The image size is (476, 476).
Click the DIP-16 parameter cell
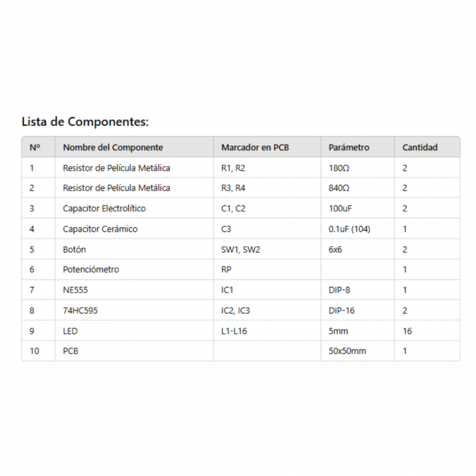click(x=342, y=311)
